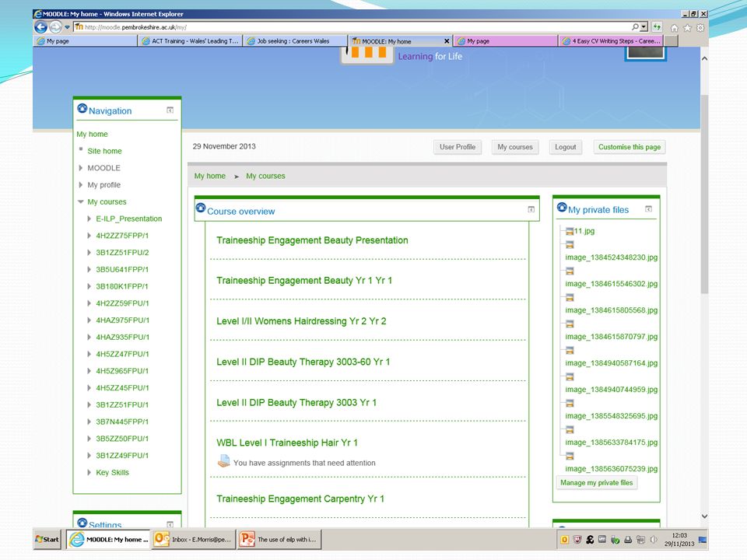Open the browser Home icon
747x560 pixels.
pyautogui.click(x=674, y=28)
